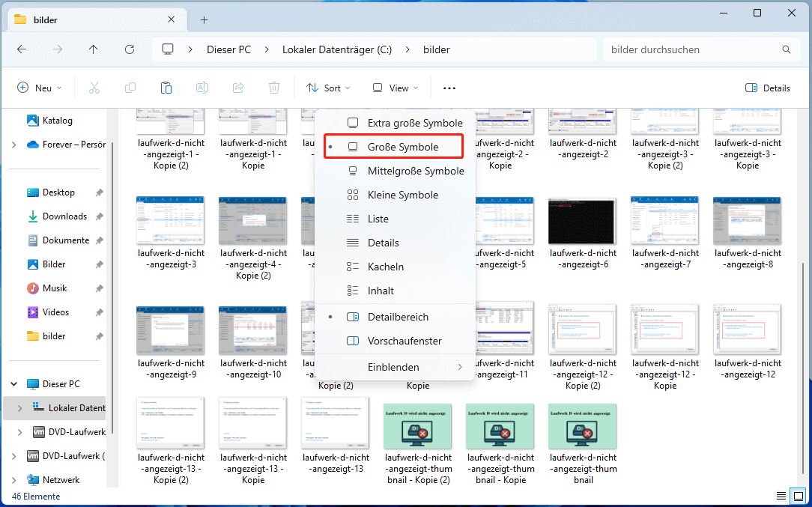Select the Cut icon on the toolbar
The height and width of the screenshot is (507, 812).
tap(94, 88)
